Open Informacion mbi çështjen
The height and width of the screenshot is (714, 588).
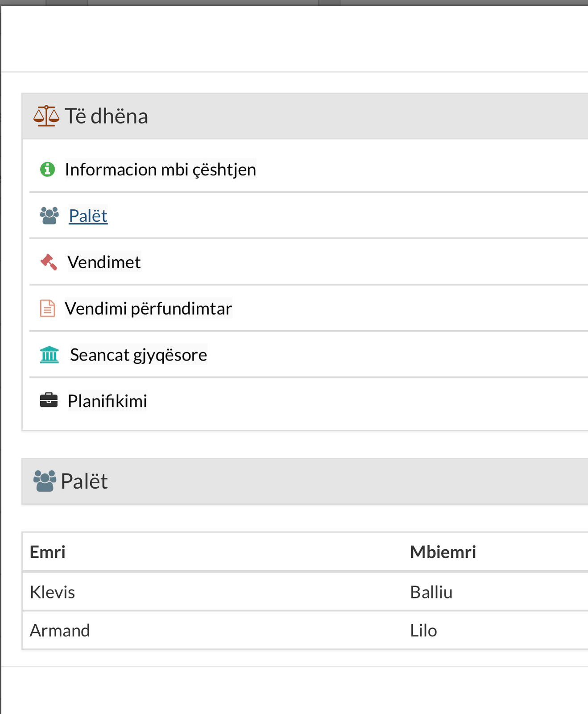[160, 170]
